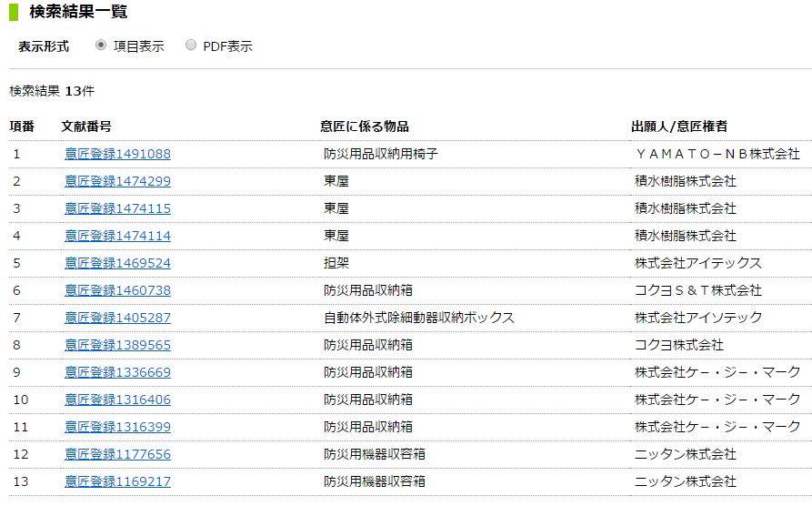Screen dimensions: 812x506
Task: Click 株式会社アイテックス applicant cell
Action: click(698, 263)
